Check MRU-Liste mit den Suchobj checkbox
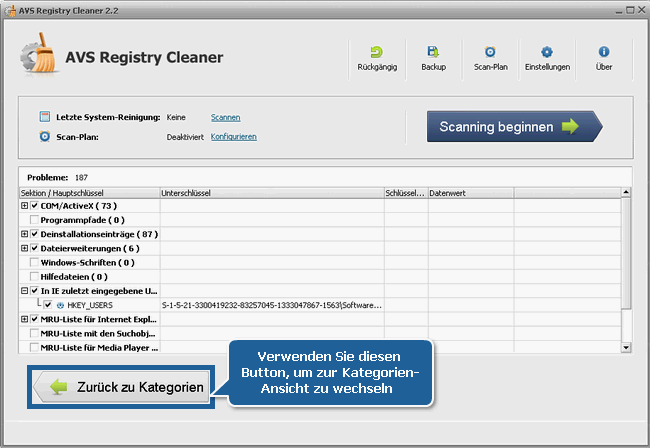This screenshot has width=650, height=448. (x=34, y=333)
